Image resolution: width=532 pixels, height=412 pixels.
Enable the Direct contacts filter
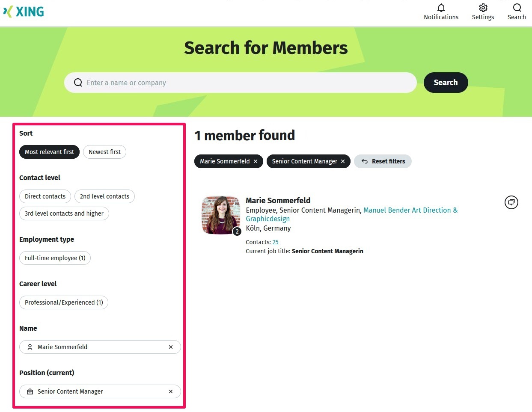click(45, 196)
